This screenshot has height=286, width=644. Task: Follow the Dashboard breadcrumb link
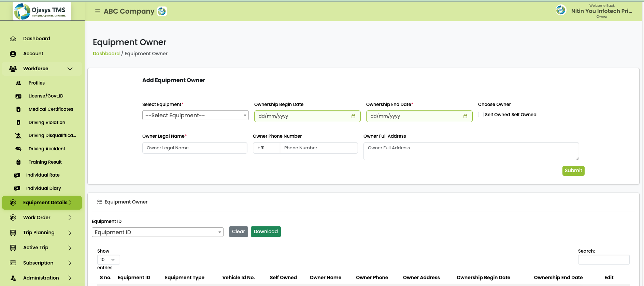(106, 54)
